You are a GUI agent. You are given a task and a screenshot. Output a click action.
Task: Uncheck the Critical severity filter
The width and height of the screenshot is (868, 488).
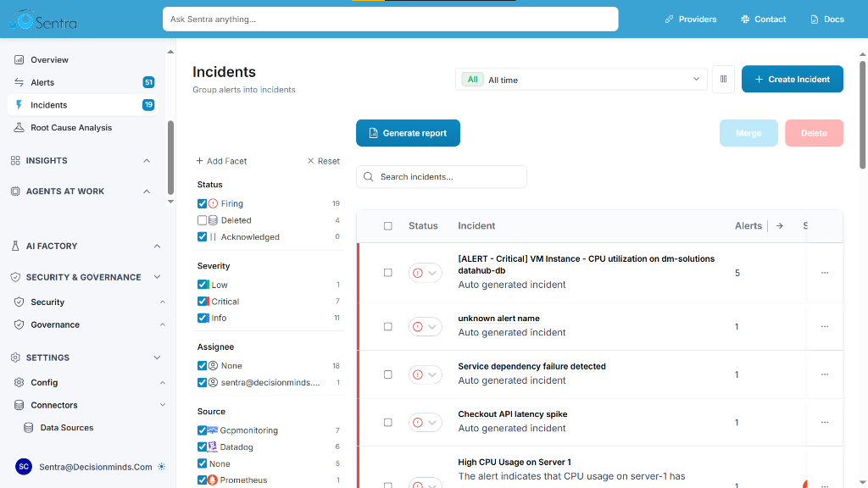(x=202, y=302)
